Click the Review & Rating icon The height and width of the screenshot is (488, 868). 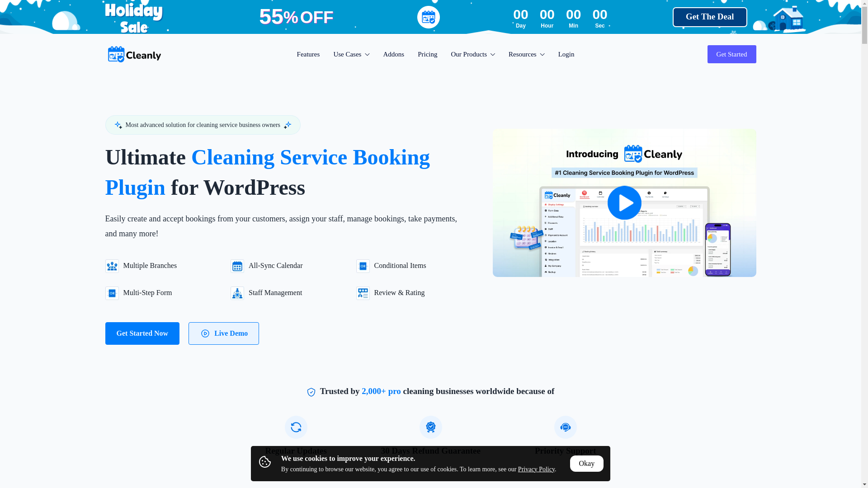pos(363,293)
